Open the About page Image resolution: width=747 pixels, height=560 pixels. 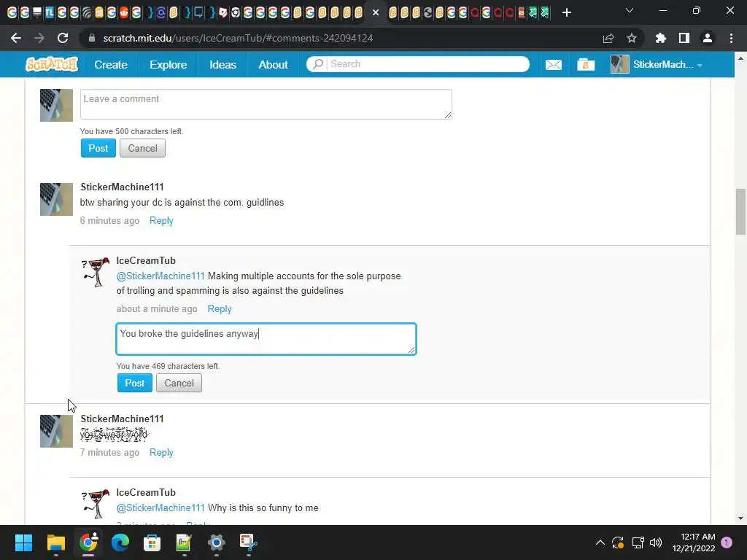point(273,65)
